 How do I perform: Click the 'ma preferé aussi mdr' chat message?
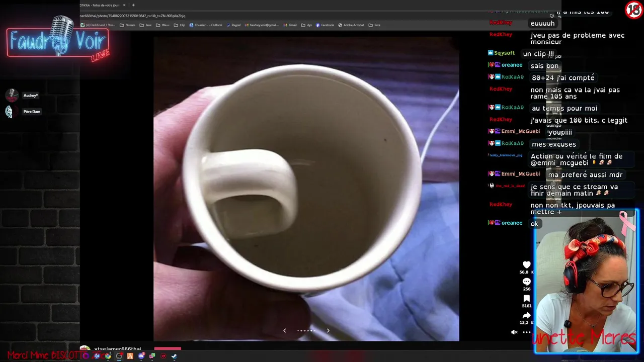[585, 174]
